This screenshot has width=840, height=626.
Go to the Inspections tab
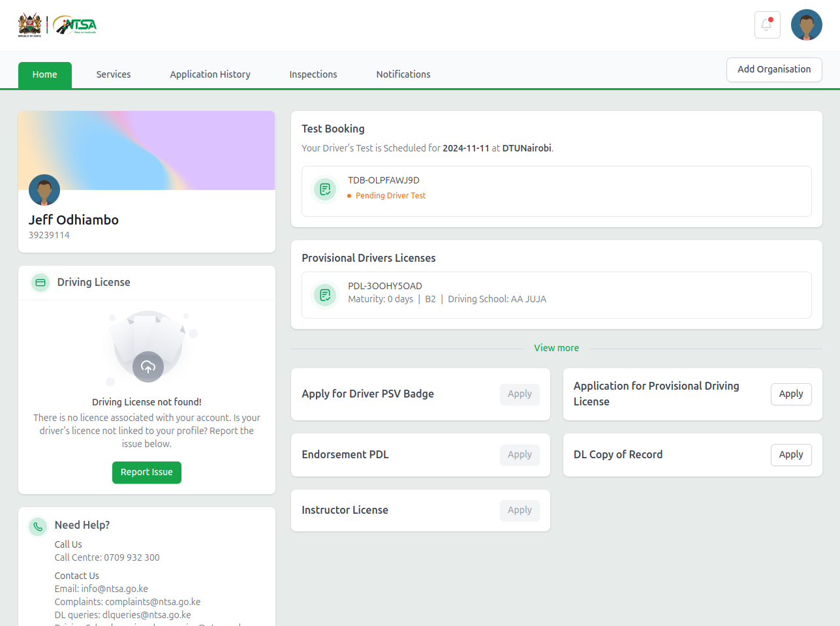313,74
